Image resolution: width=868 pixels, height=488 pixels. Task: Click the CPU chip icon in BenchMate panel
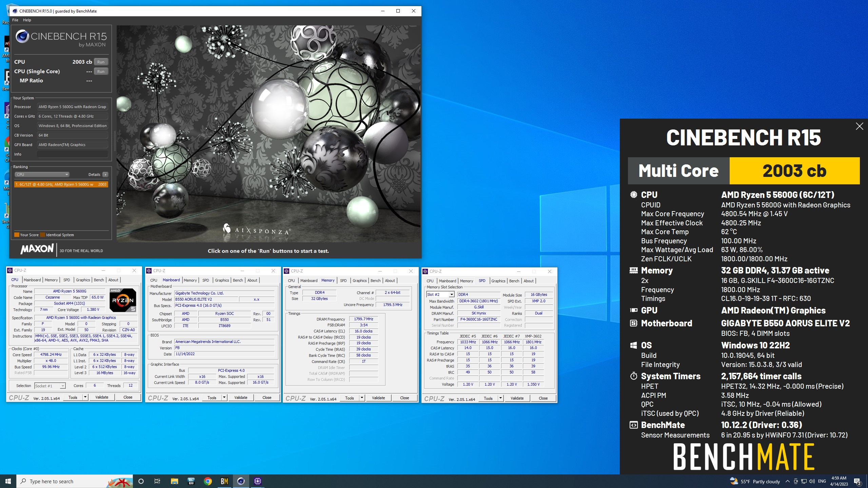(x=633, y=195)
